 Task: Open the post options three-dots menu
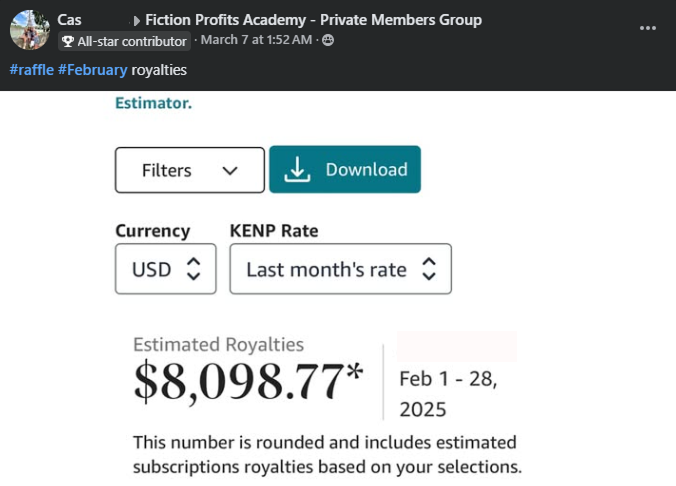click(648, 28)
